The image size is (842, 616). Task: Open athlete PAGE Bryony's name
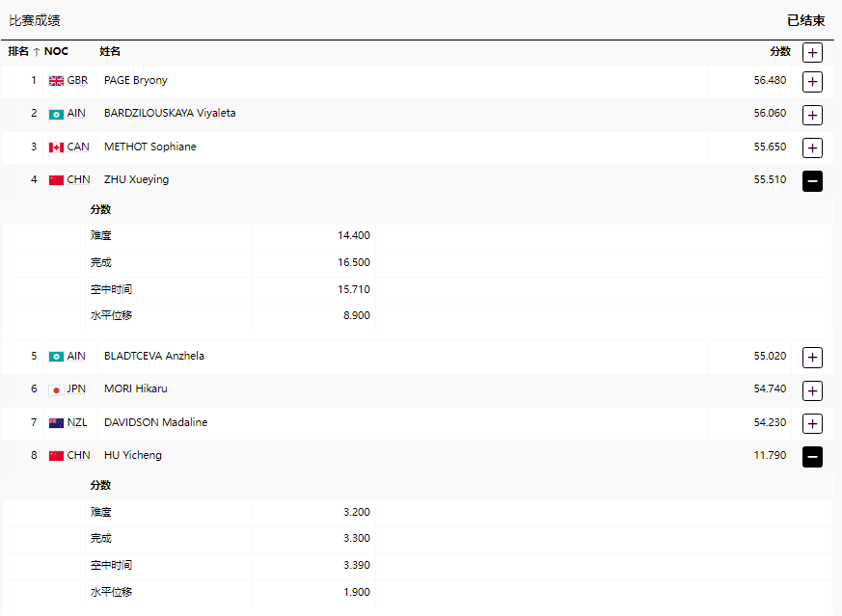click(x=135, y=81)
